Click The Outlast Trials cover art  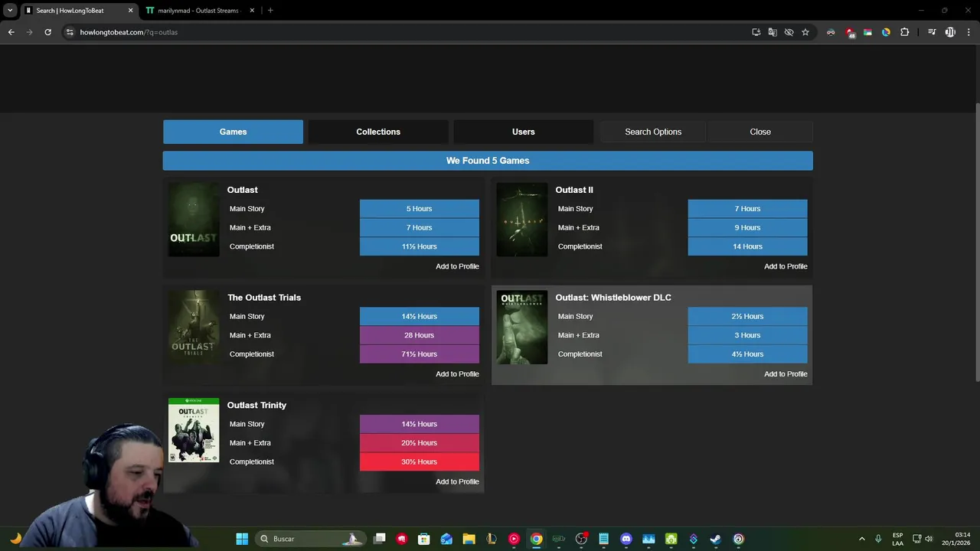[194, 327]
